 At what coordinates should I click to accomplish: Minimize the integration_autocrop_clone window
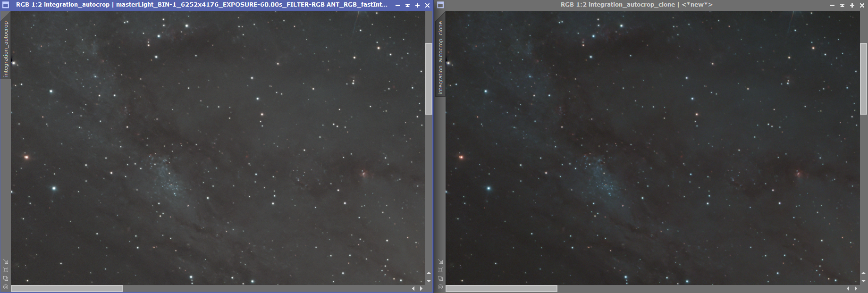point(832,6)
